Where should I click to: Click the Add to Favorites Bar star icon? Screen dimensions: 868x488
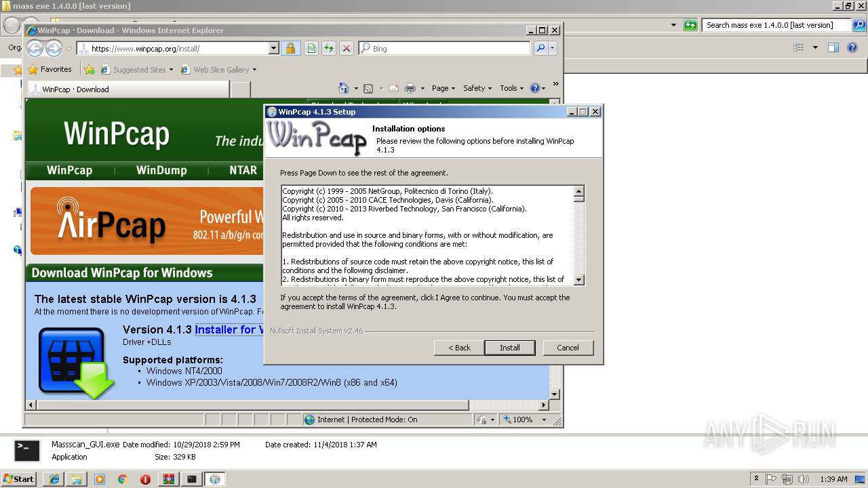click(90, 69)
